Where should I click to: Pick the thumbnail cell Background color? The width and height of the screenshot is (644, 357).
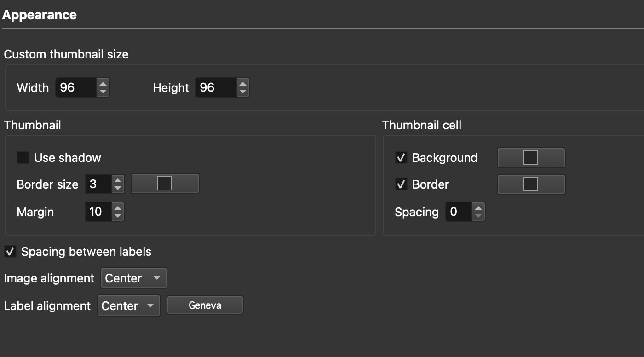[x=531, y=157]
